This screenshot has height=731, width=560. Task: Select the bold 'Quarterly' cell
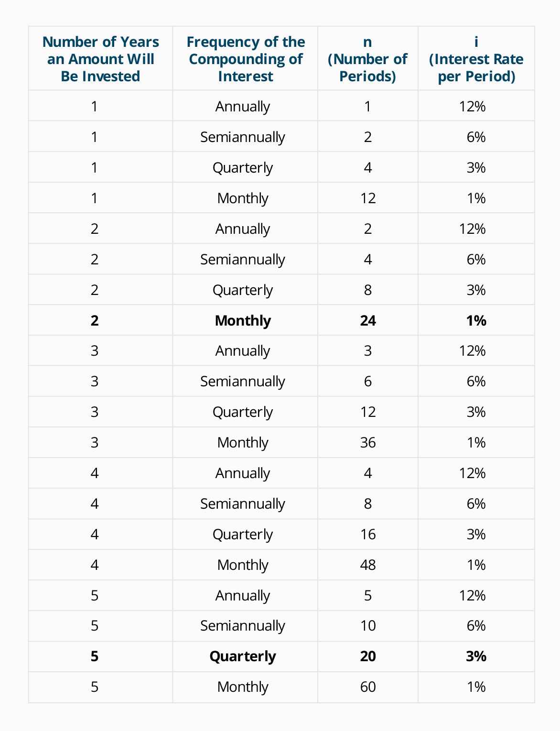pyautogui.click(x=243, y=656)
